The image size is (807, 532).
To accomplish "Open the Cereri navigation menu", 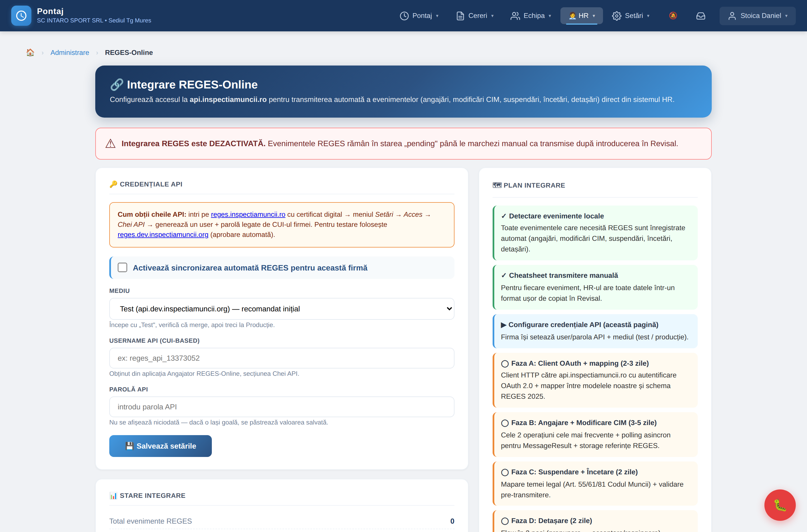I will click(475, 16).
